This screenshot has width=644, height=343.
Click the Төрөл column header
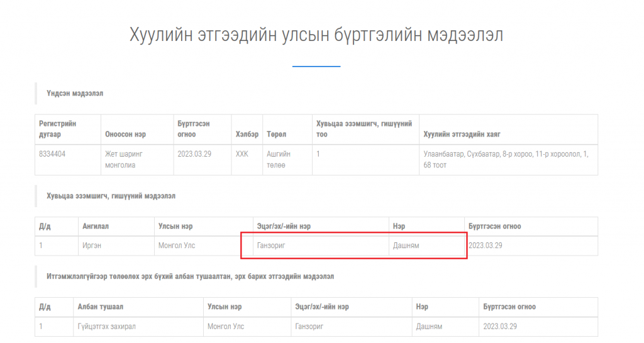(277, 134)
